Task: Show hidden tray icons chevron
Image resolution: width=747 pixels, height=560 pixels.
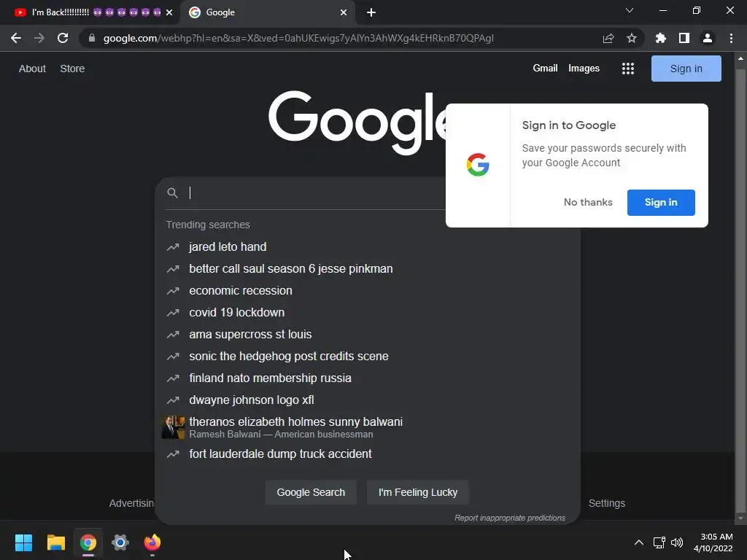Action: pyautogui.click(x=639, y=542)
